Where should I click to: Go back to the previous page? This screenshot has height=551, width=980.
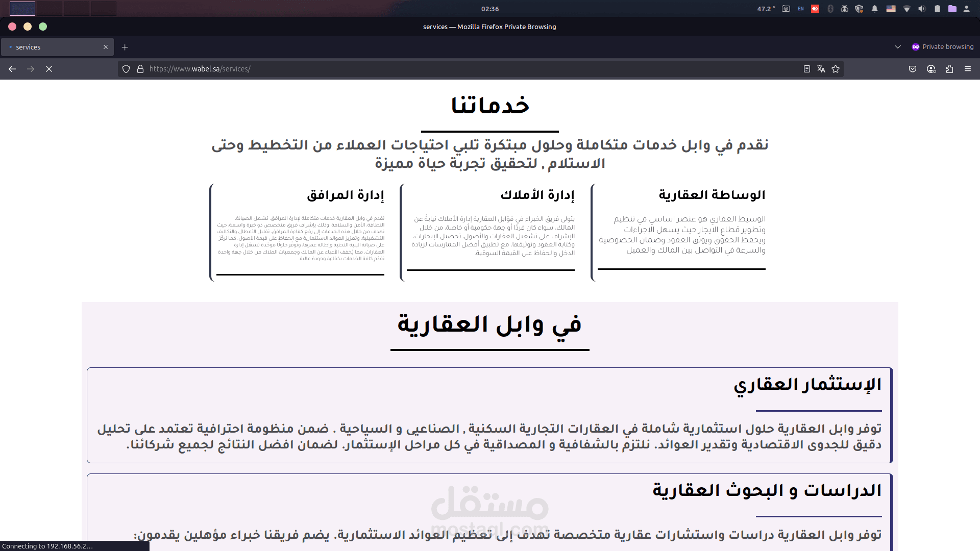click(x=12, y=69)
